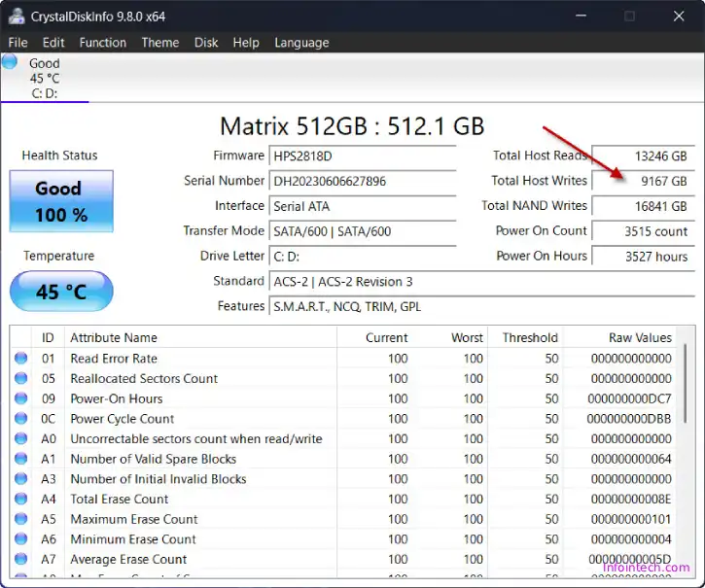Click raw value 000000000DBB
This screenshot has height=588, width=705.
(x=629, y=419)
